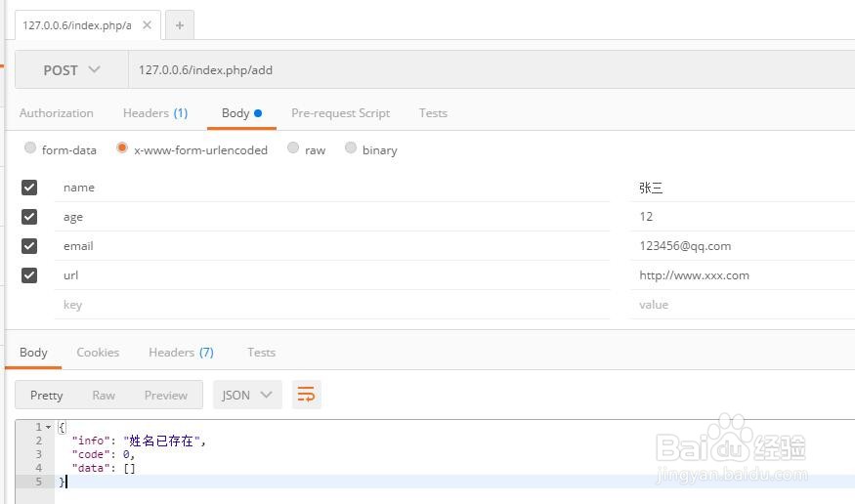Disable the email parameter checkbox

(x=29, y=246)
